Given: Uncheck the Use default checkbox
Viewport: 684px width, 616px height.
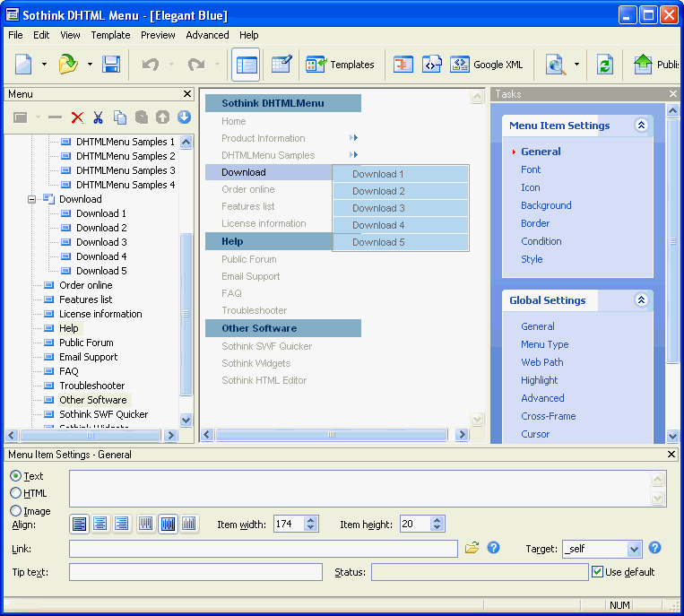Looking at the screenshot, I should tap(598, 571).
